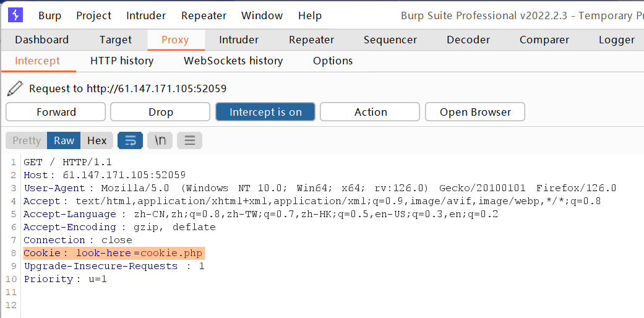Screen dimensions: 644x318
Task: Click the Host header line
Action: pos(105,175)
